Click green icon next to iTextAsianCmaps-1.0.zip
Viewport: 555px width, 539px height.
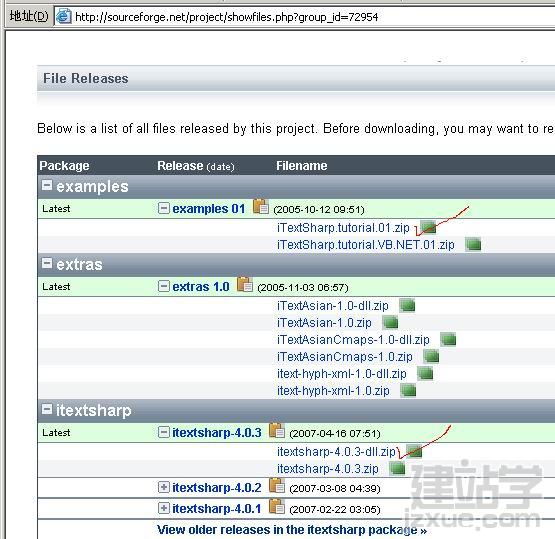[431, 356]
